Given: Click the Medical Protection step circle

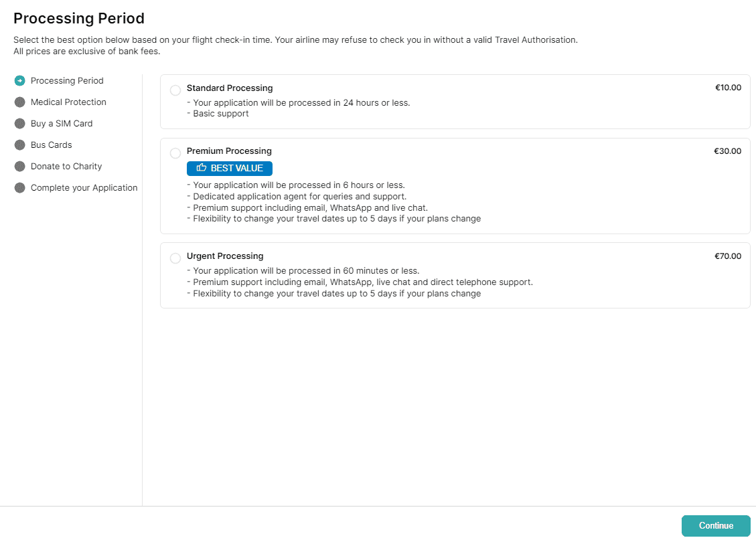Looking at the screenshot, I should (x=19, y=102).
